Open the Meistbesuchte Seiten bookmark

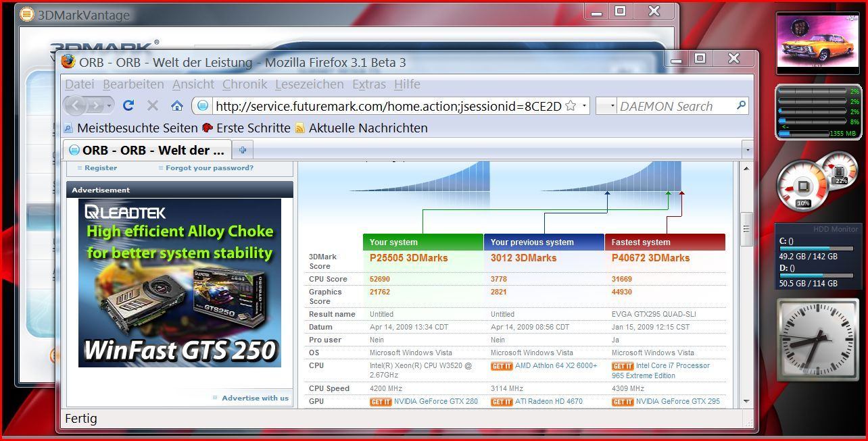[131, 128]
